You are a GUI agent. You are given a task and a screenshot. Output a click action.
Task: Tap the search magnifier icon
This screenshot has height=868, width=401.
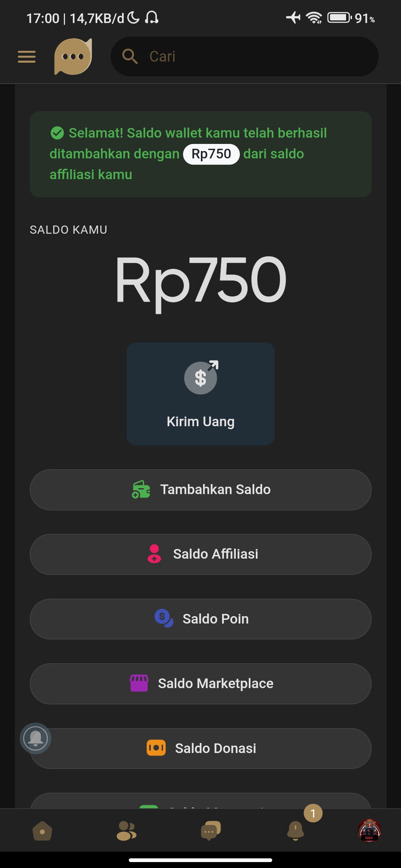click(130, 57)
